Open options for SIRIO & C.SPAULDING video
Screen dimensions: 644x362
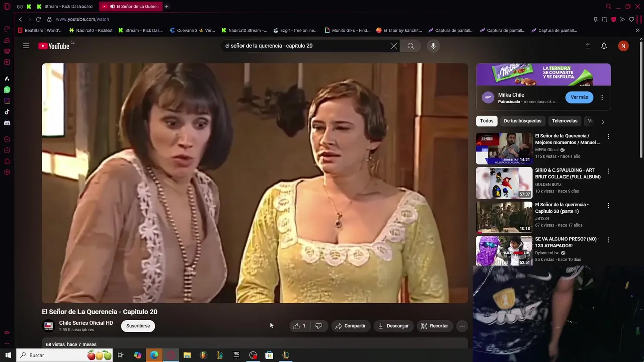(608, 171)
